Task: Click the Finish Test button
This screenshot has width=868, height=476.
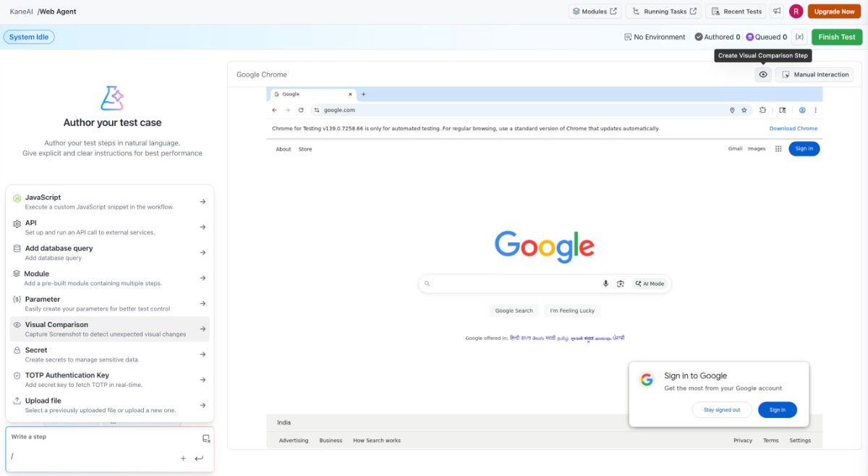Action: pos(836,36)
